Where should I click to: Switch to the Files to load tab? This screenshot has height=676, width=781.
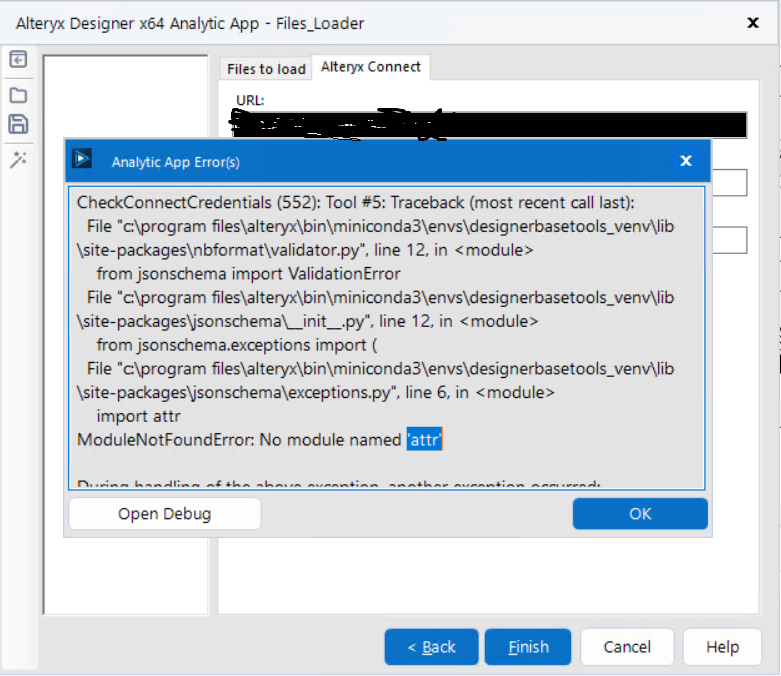point(266,69)
